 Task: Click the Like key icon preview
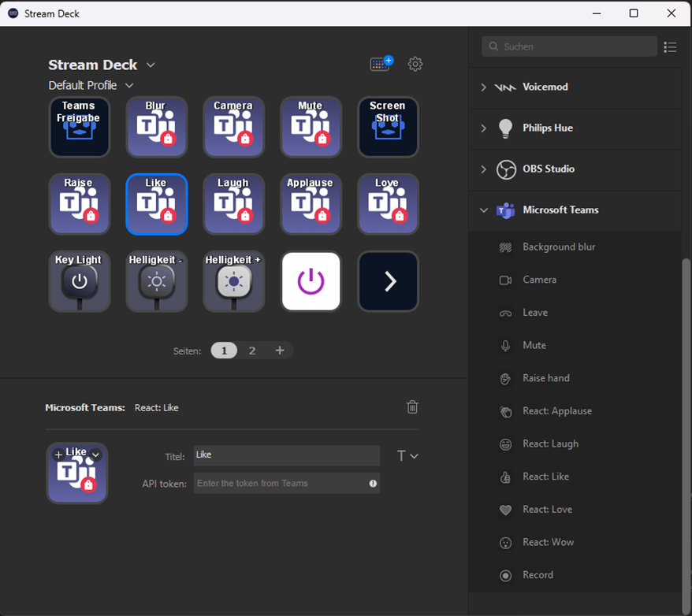[77, 473]
